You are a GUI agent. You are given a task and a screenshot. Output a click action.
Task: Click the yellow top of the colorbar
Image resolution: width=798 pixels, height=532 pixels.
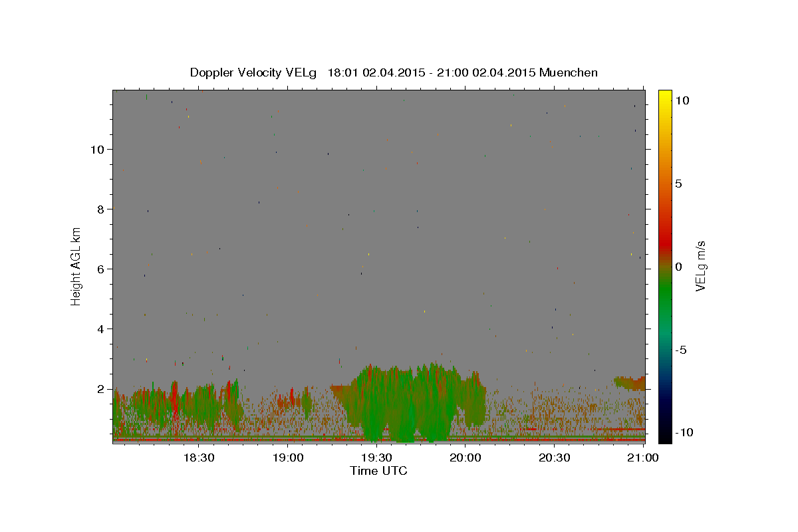pyautogui.click(x=665, y=96)
